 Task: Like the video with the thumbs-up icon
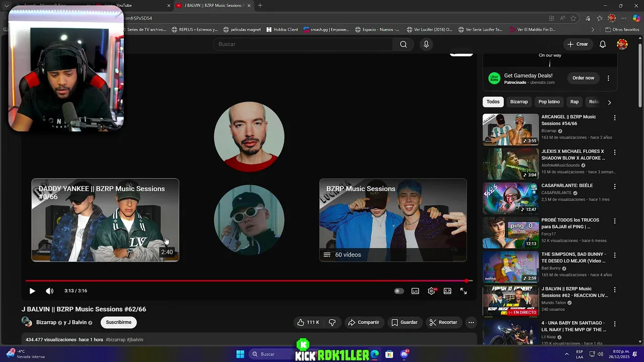(x=308, y=322)
